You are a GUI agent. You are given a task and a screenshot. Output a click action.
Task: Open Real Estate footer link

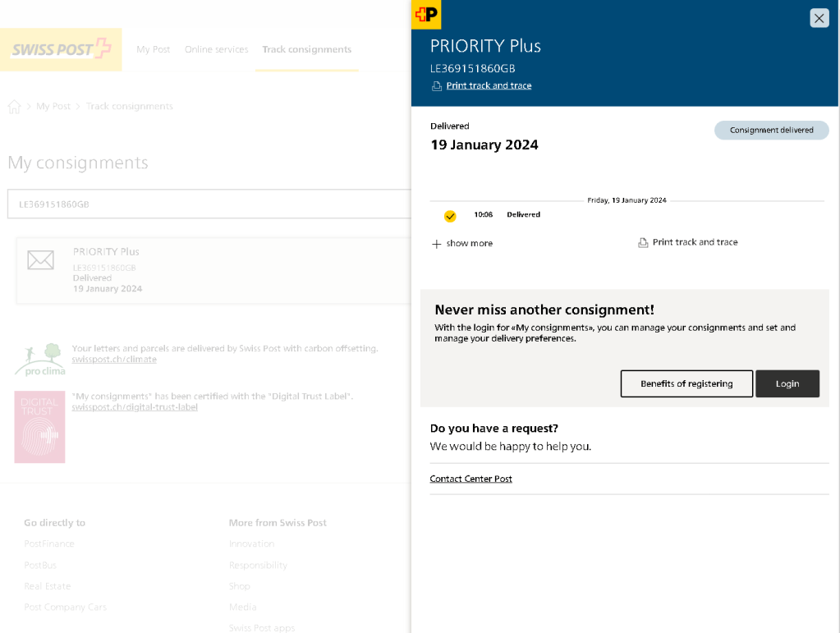point(47,586)
